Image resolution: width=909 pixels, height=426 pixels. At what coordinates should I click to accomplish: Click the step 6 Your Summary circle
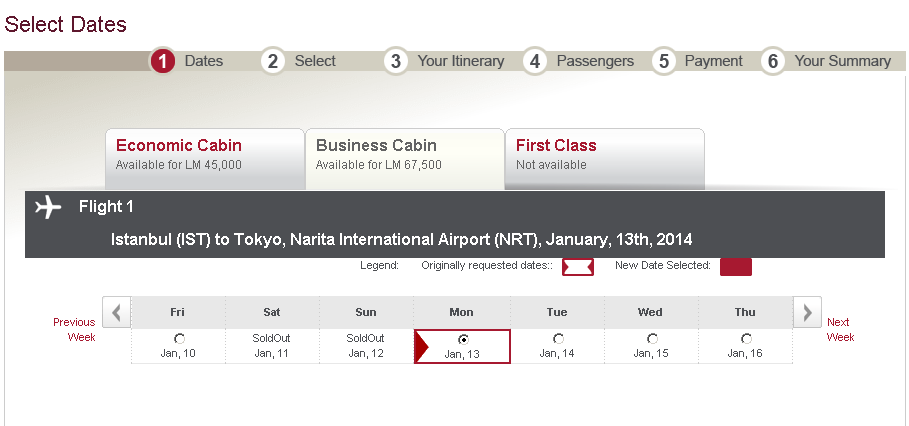[772, 61]
